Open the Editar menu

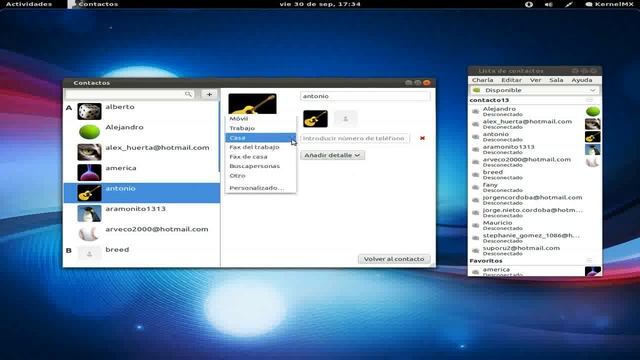click(x=511, y=80)
